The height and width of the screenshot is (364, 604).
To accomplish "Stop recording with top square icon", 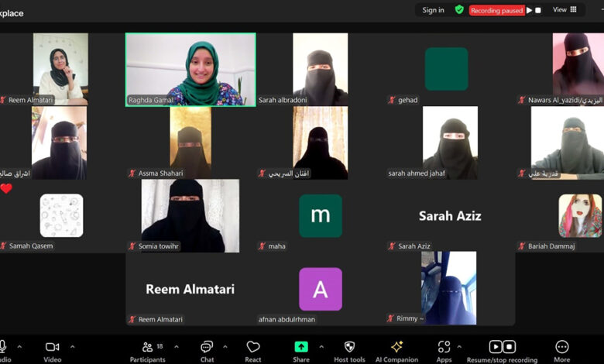I will (538, 10).
